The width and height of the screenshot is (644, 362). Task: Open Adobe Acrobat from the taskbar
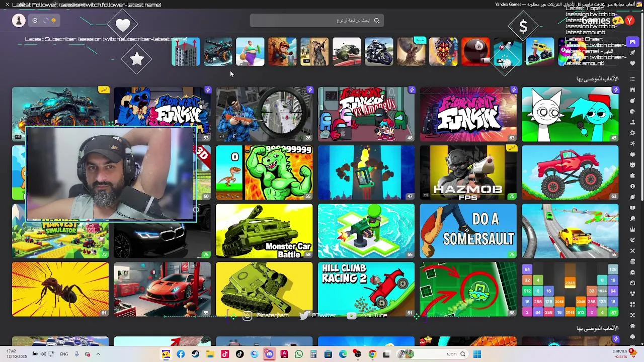(284, 354)
